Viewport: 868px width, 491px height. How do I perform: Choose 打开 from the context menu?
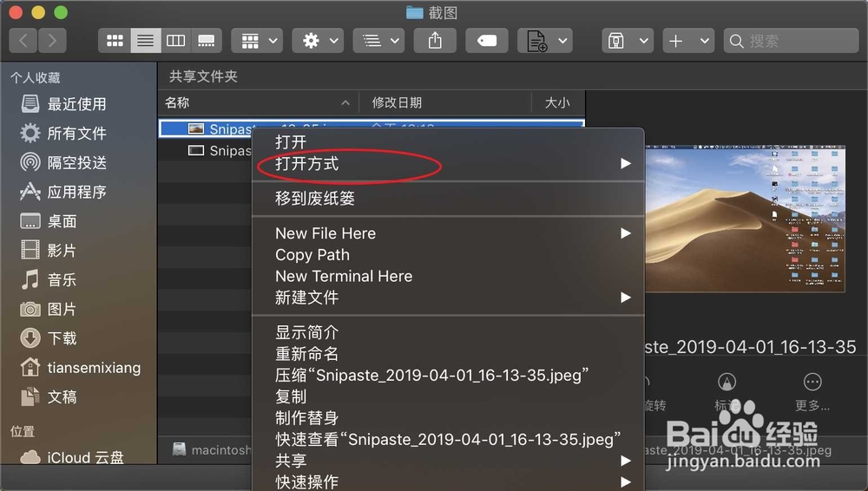coord(449,141)
